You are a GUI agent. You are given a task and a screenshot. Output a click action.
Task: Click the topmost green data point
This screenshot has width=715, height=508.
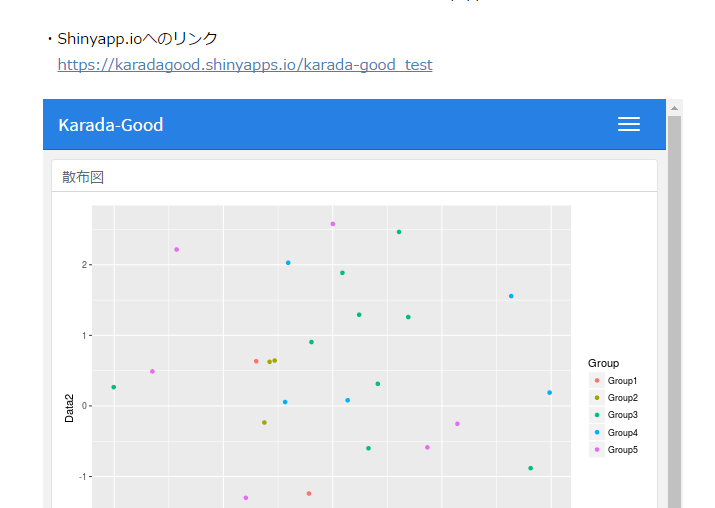point(399,232)
